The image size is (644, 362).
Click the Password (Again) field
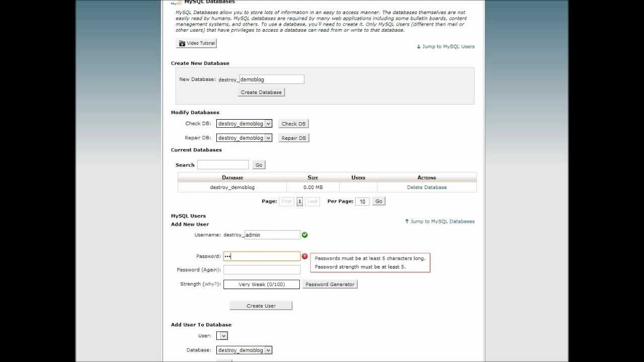tap(262, 269)
